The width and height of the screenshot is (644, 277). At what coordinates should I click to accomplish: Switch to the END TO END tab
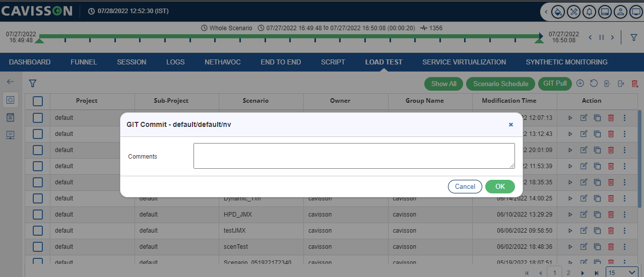[x=281, y=62]
